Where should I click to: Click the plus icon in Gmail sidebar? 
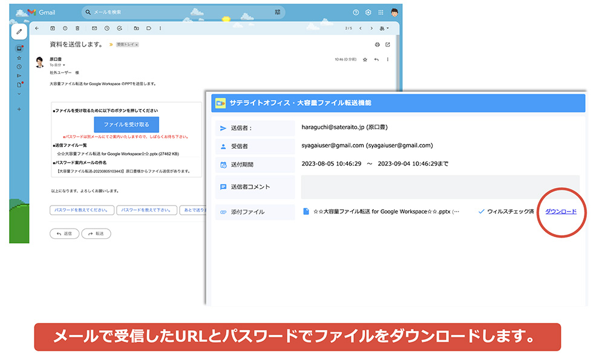pyautogui.click(x=19, y=109)
